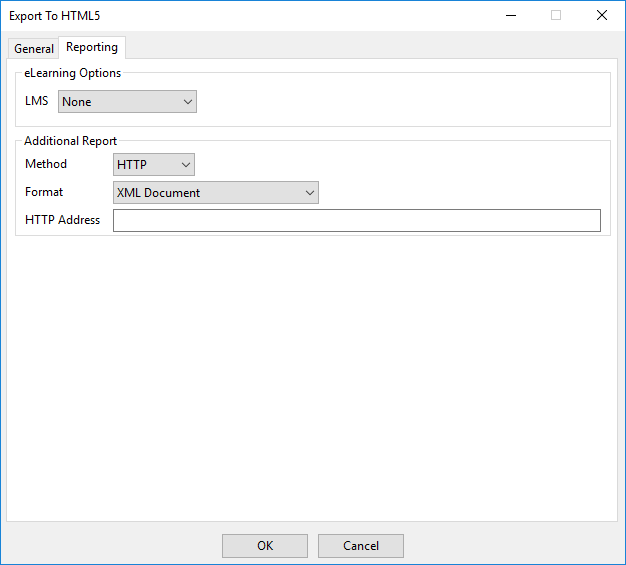Click the LMS label text

[36, 101]
